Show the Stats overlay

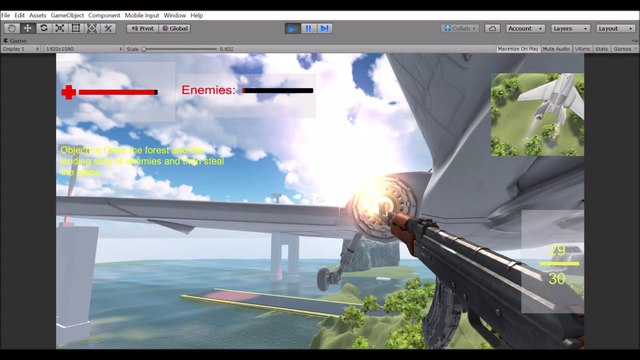click(x=602, y=49)
